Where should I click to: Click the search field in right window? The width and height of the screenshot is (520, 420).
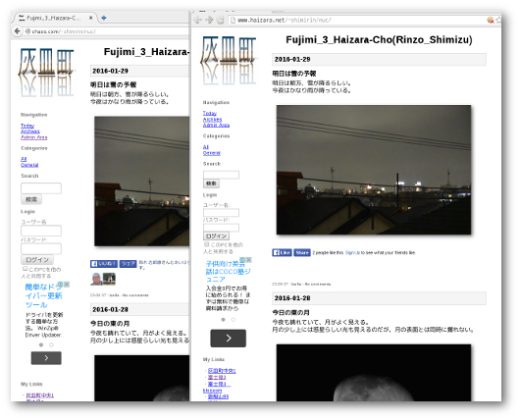221,175
